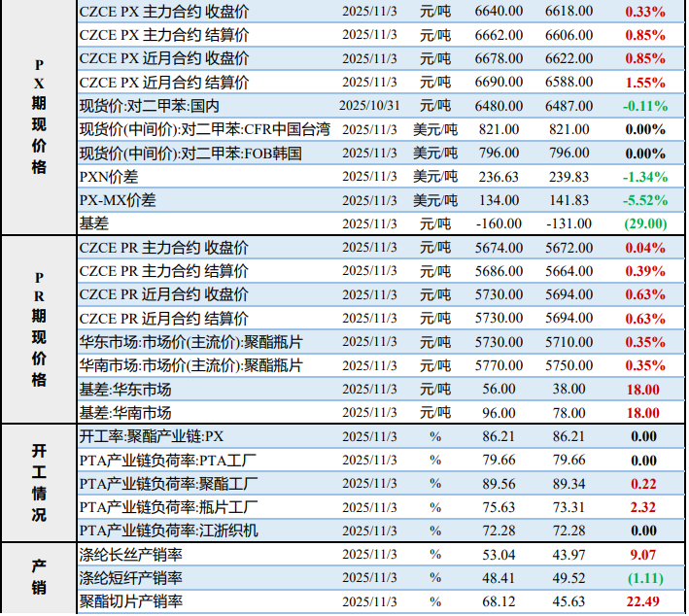Click the value 5674.00
The image size is (689, 616).
[499, 248]
